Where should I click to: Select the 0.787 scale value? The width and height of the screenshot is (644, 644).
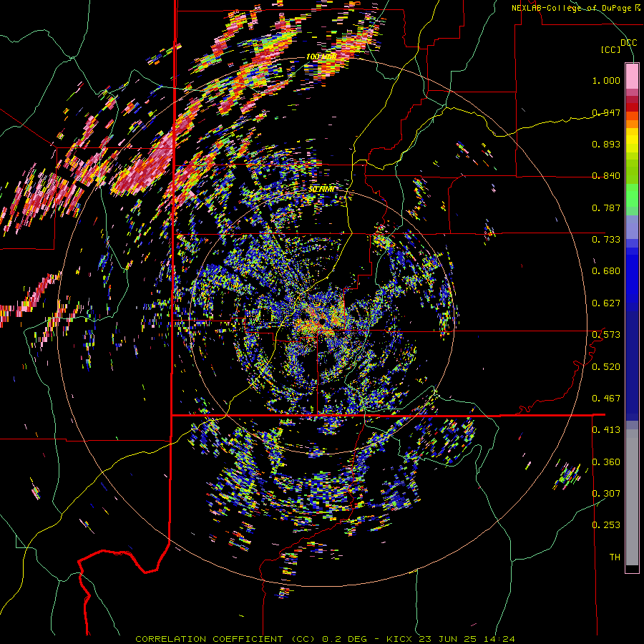click(606, 208)
